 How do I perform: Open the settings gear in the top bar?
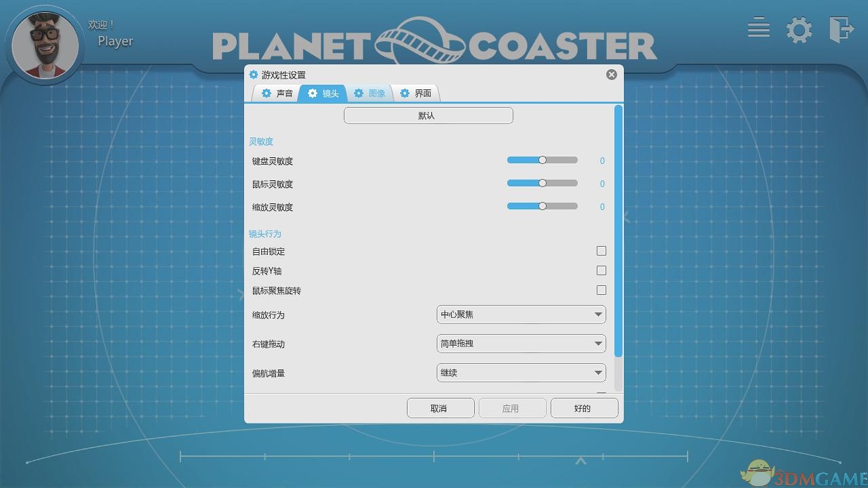click(799, 30)
